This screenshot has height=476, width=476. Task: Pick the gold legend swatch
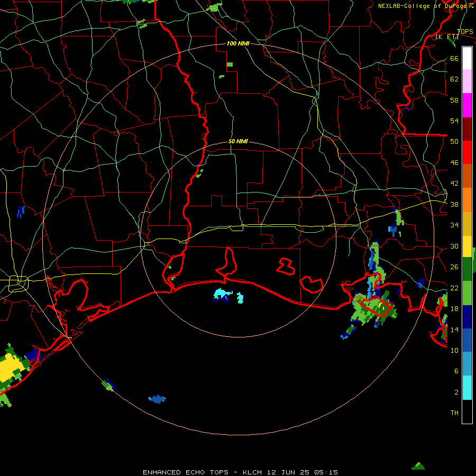[x=467, y=224]
